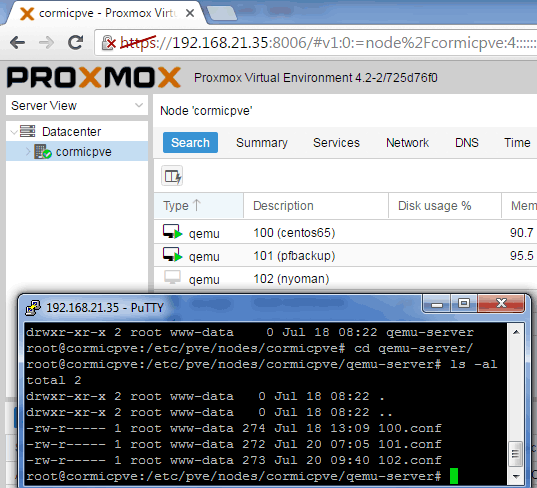Click the running VM icon for 100
537x488 pixels.
tap(172, 232)
